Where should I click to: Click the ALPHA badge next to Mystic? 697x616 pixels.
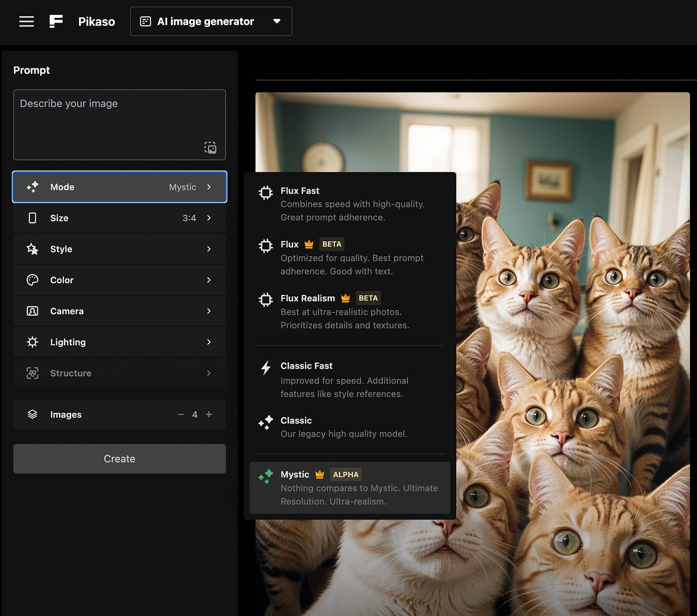(x=346, y=475)
